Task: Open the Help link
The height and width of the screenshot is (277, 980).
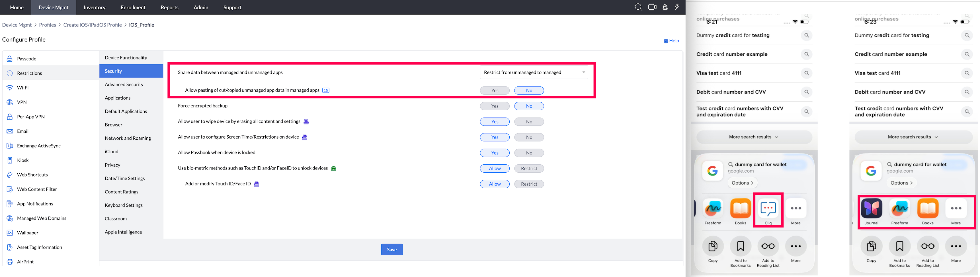Action: coord(671,41)
